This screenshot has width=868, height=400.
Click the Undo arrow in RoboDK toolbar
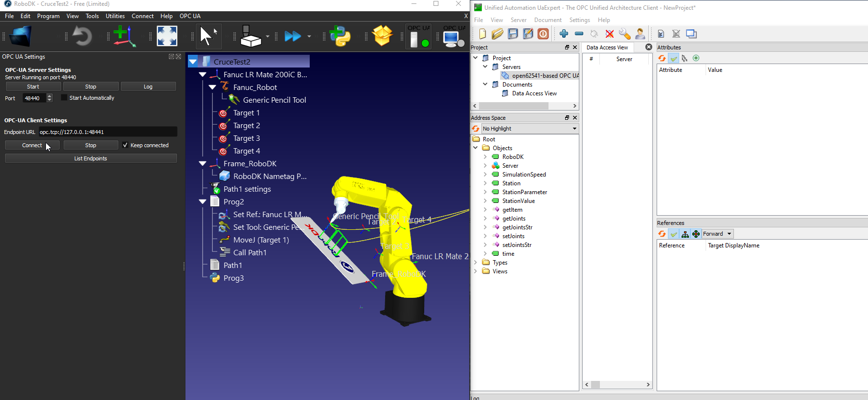coord(82,36)
